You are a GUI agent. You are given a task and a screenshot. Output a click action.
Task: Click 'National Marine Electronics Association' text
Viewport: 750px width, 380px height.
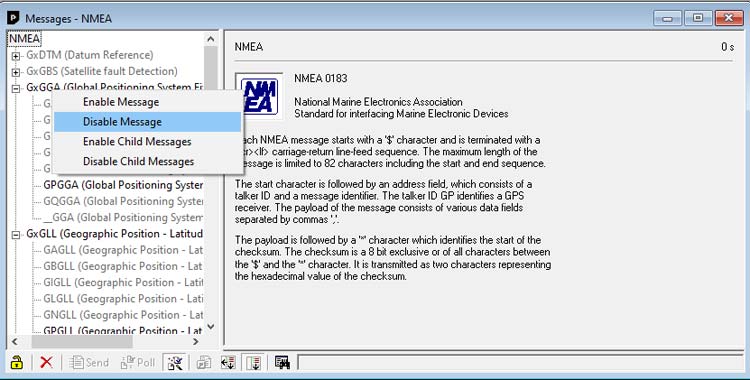click(378, 102)
